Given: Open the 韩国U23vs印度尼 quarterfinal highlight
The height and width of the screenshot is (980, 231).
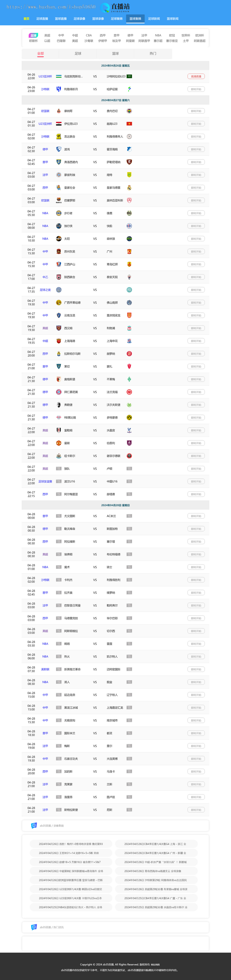Looking at the screenshot, I should click(x=71, y=889).
